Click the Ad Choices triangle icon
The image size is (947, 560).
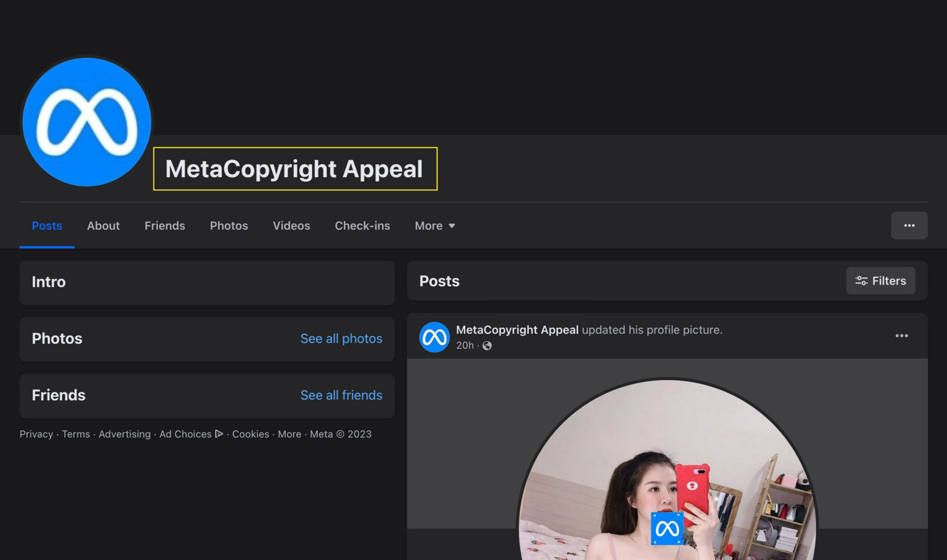coord(219,434)
